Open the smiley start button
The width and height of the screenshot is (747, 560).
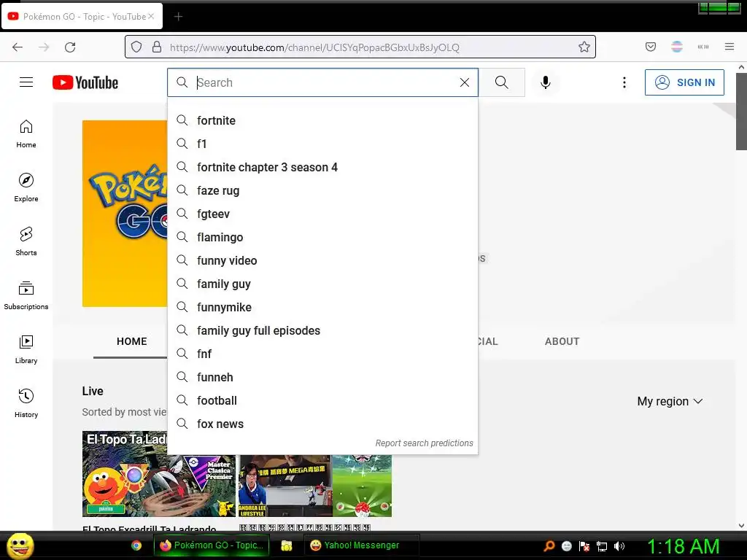point(20,545)
